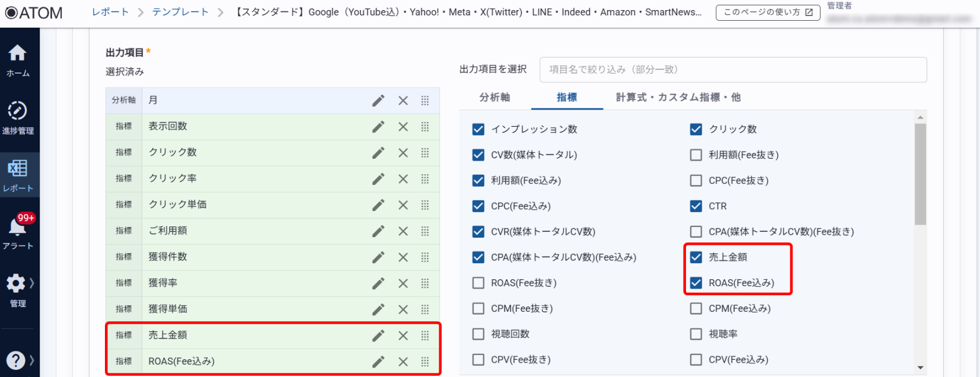
Task: Check the CPM(Fee込み) checkbox
Action: coord(696,308)
